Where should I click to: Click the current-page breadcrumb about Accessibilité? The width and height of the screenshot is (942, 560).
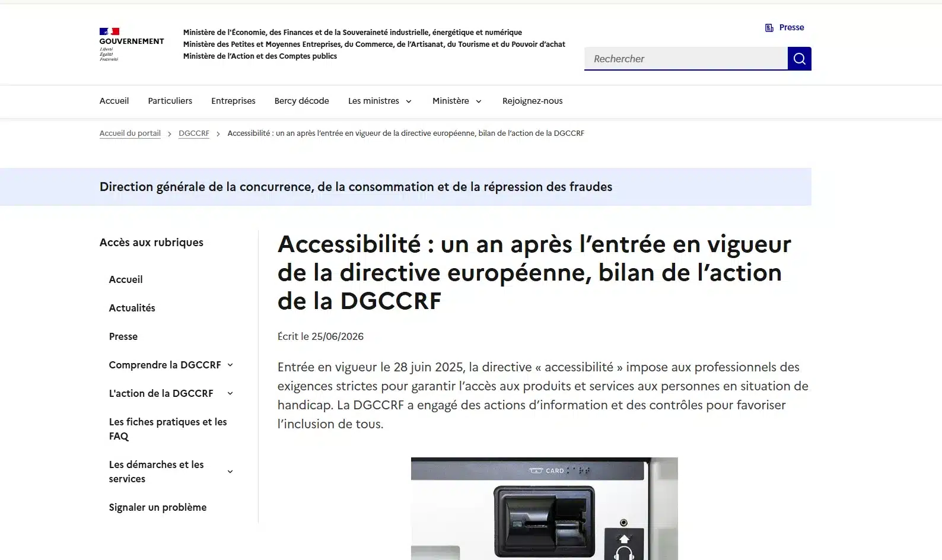tap(406, 133)
